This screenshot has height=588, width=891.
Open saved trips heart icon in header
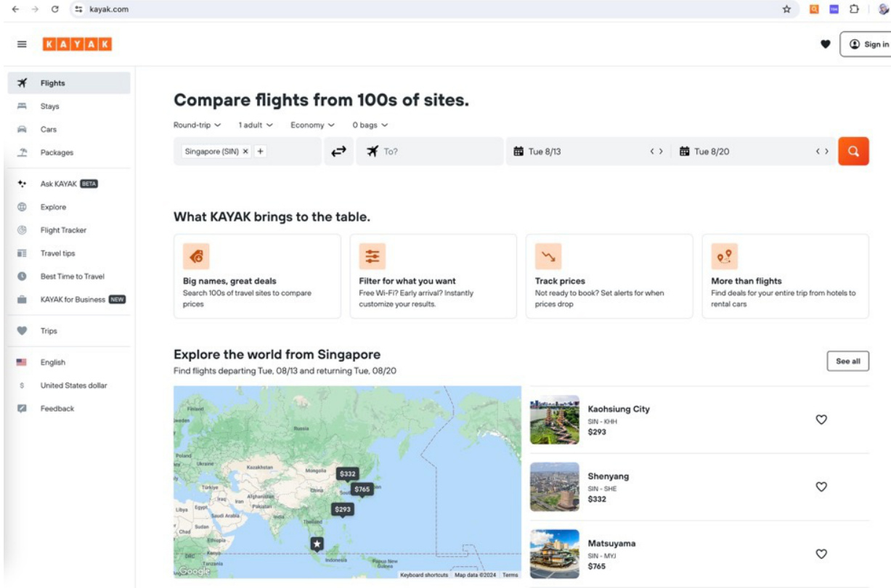[x=825, y=44]
